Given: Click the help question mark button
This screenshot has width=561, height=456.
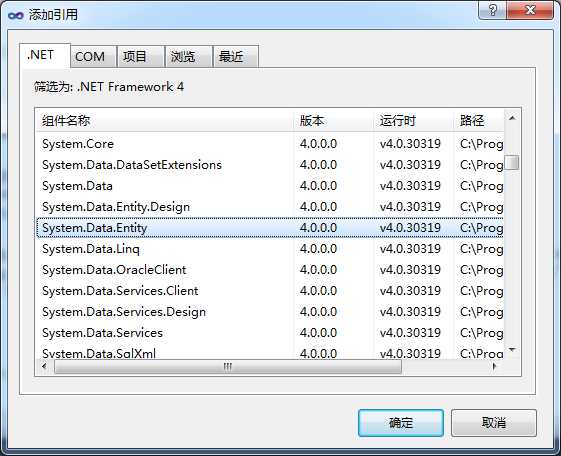Looking at the screenshot, I should 492,10.
